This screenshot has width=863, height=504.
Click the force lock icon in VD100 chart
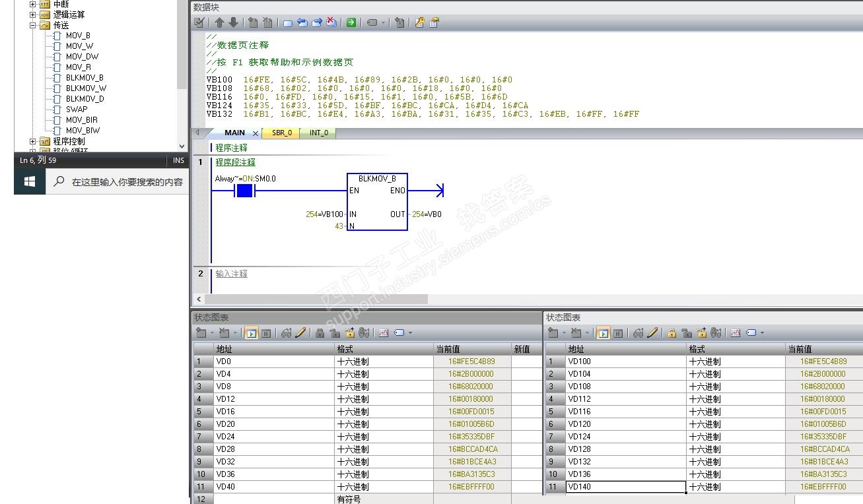pos(672,333)
